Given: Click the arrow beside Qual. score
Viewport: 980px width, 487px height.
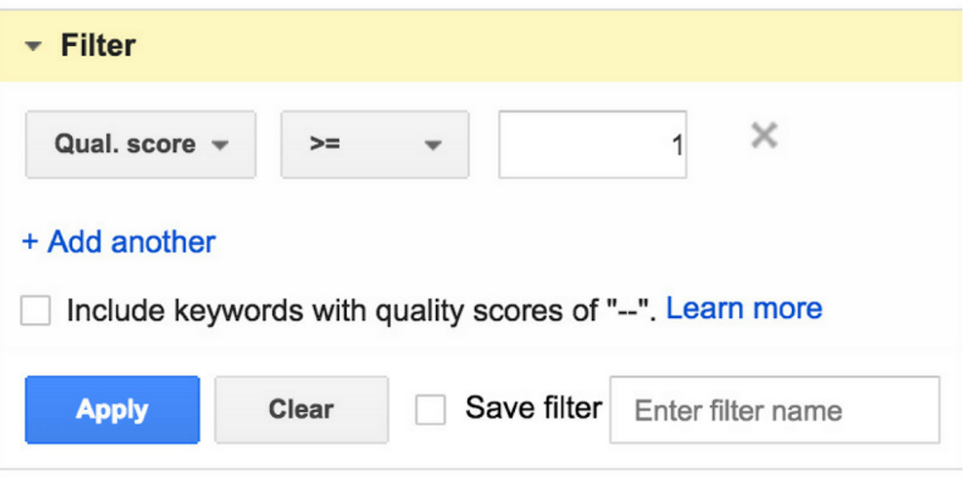Looking at the screenshot, I should (219, 146).
